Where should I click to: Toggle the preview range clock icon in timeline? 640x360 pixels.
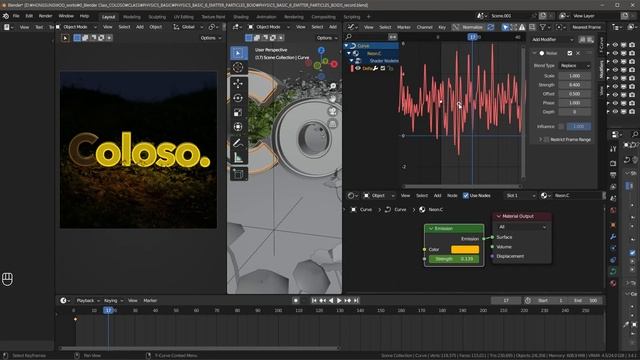[x=528, y=300]
